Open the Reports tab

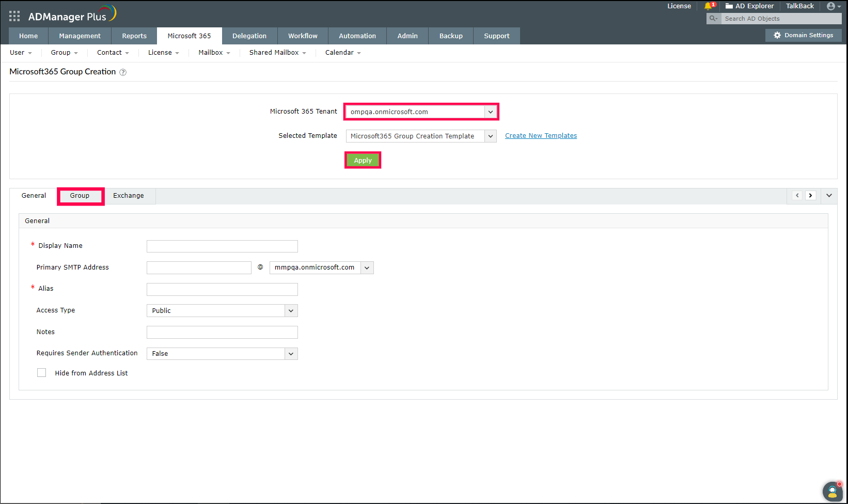coord(134,36)
